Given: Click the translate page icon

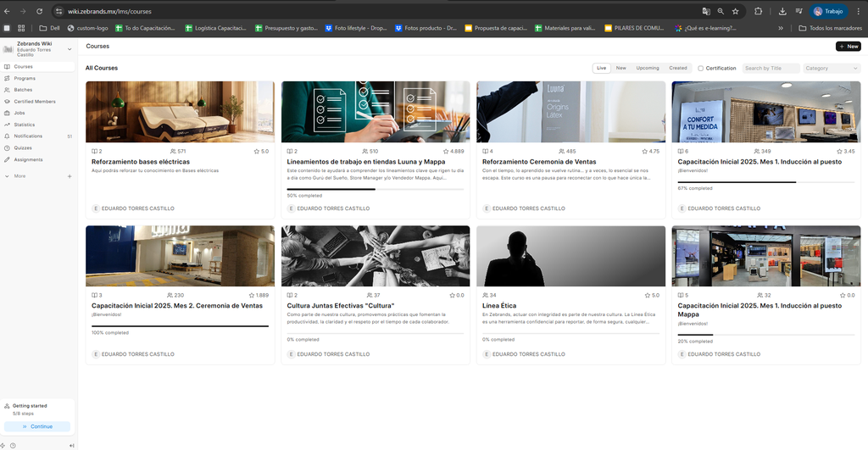Looking at the screenshot, I should pos(706,11).
